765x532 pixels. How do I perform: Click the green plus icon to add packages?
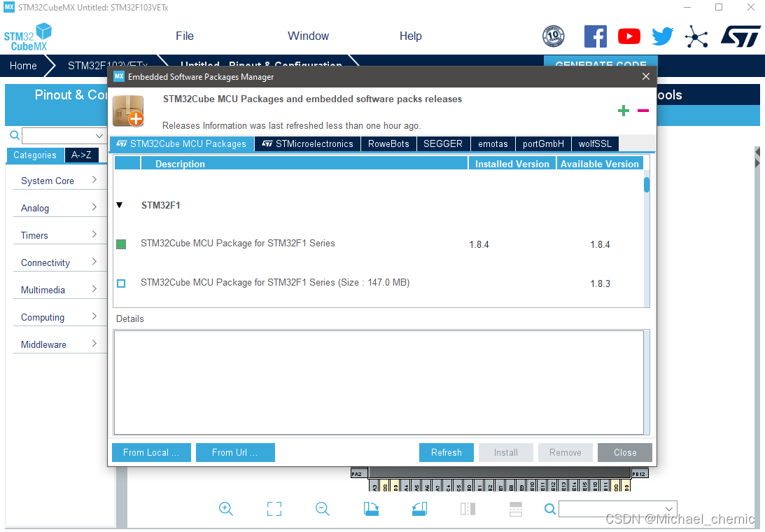[623, 110]
